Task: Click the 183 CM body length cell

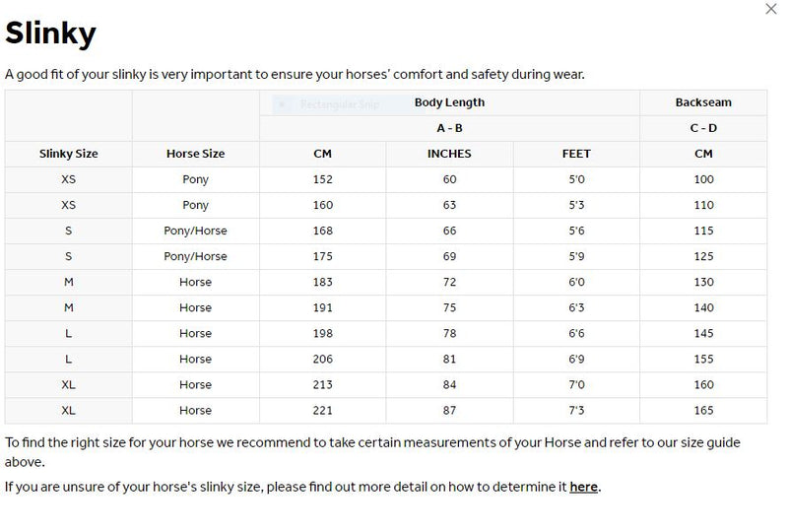Action: pyautogui.click(x=322, y=282)
